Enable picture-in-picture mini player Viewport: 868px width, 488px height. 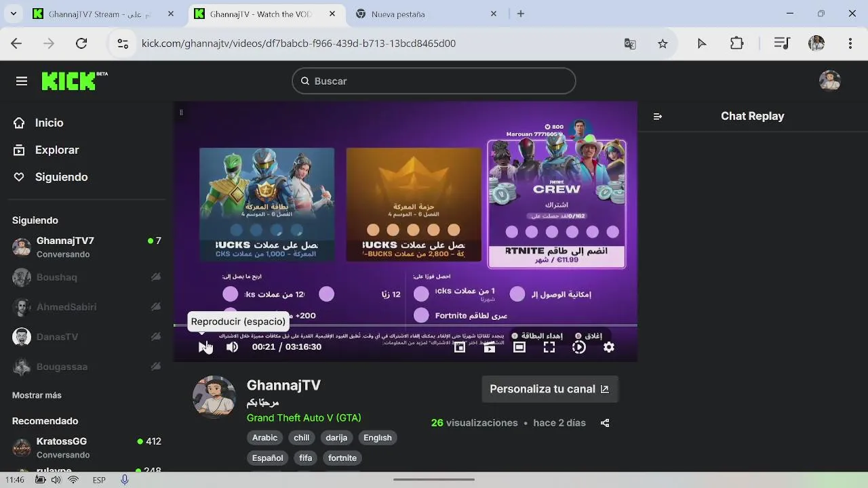coord(460,347)
